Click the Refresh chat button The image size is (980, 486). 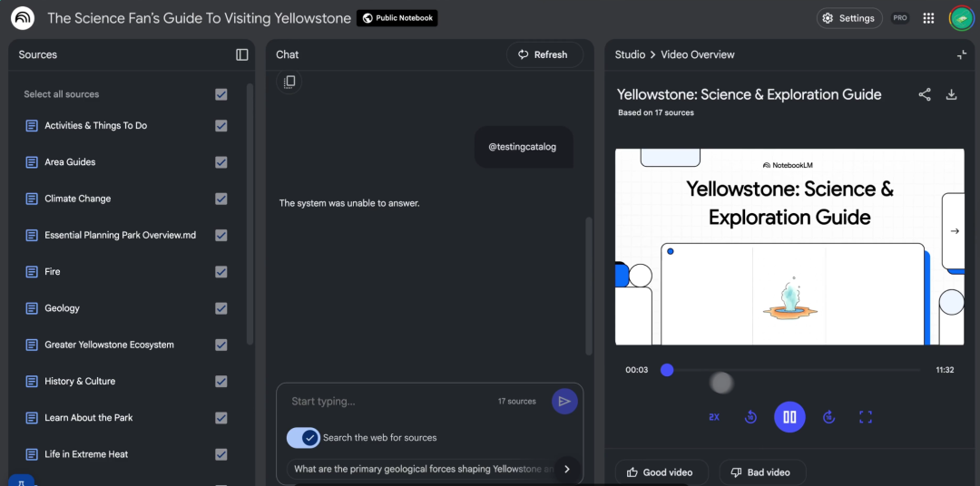543,54
